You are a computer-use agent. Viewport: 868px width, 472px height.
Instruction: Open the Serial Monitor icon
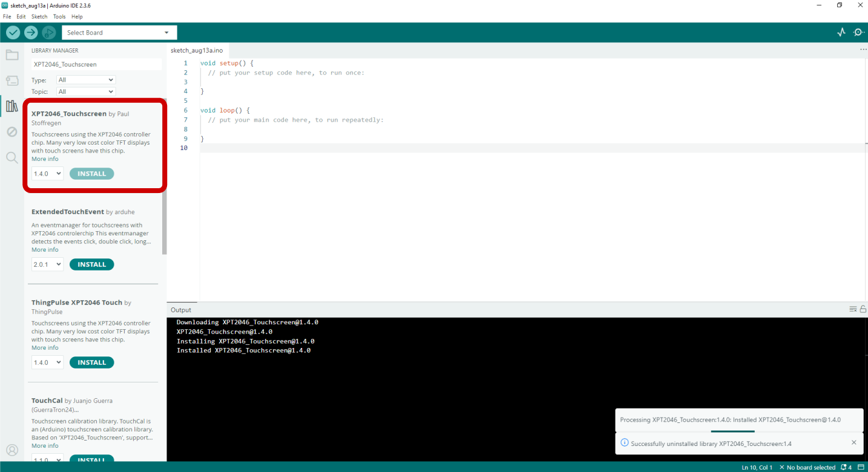coord(858,33)
